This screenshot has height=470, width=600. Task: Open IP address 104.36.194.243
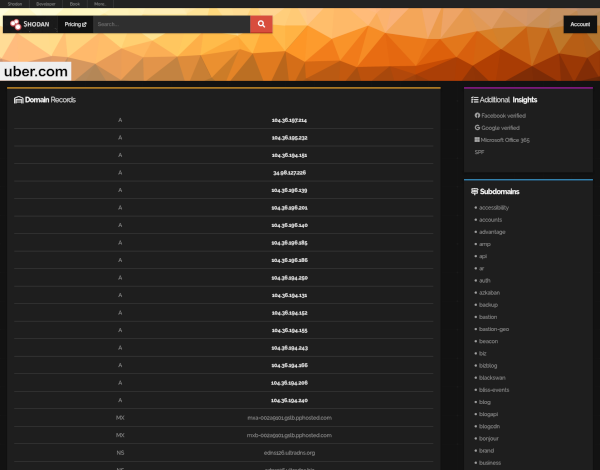click(x=289, y=348)
